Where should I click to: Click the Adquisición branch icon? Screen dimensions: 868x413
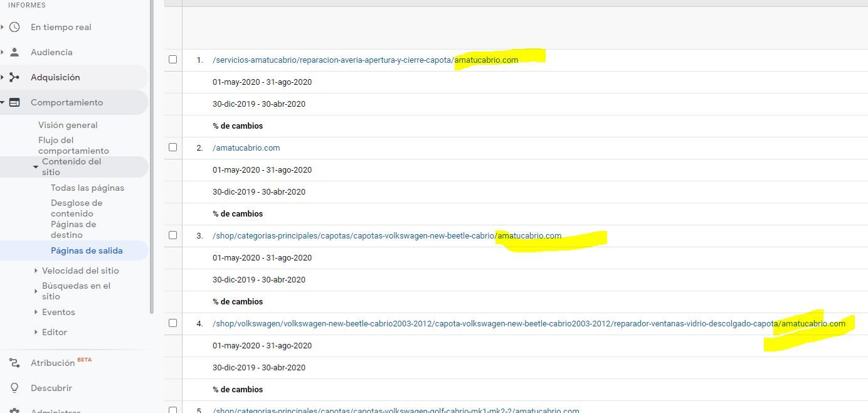14,77
